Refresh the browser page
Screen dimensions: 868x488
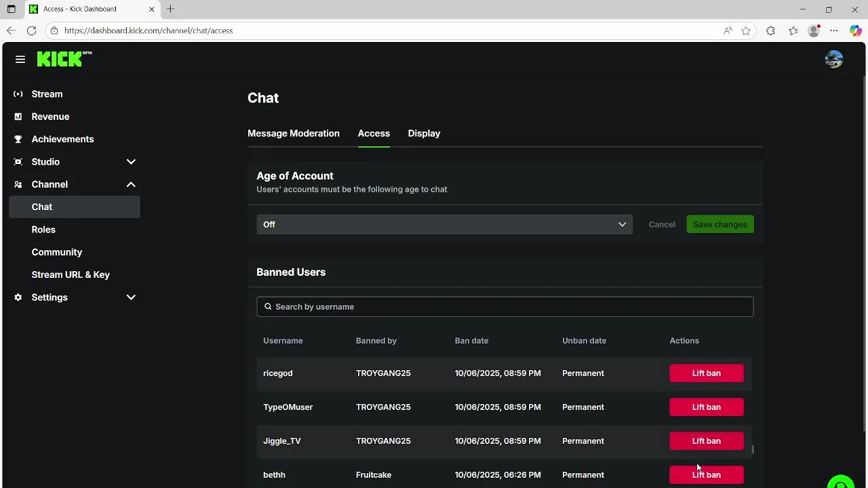[x=31, y=30]
